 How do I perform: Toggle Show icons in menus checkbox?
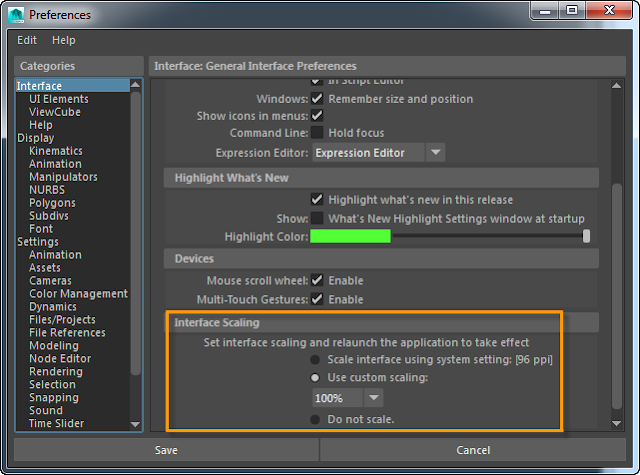pyautogui.click(x=317, y=116)
